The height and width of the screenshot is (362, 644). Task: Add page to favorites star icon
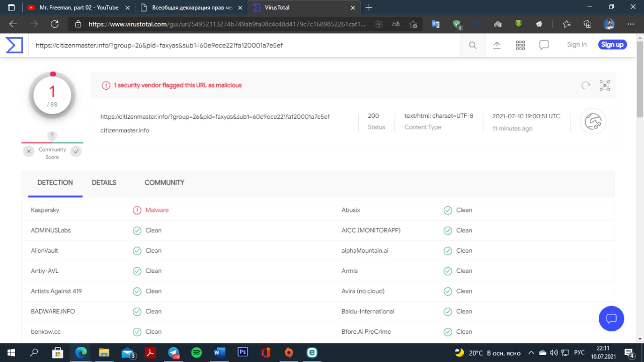[x=413, y=24]
